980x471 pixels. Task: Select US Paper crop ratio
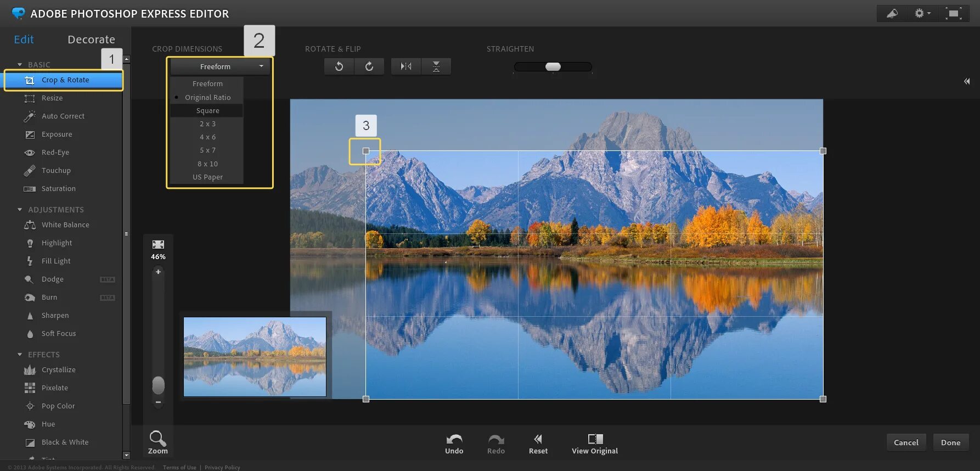point(207,177)
